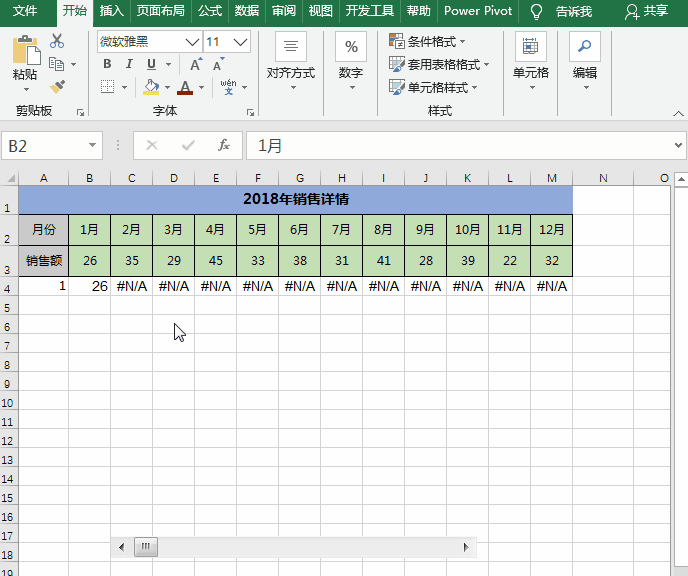Collapse the ribbon with the chevron
Viewport: 688px width, 576px height.
click(x=678, y=114)
